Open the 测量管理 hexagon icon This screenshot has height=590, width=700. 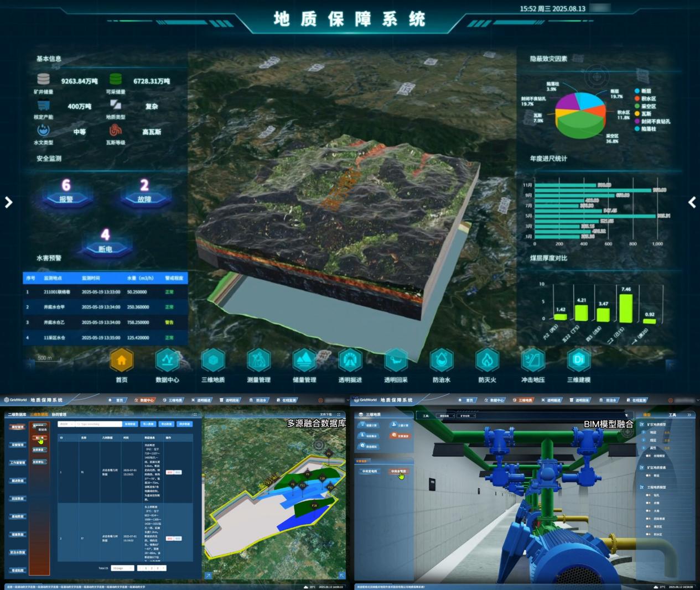point(258,361)
